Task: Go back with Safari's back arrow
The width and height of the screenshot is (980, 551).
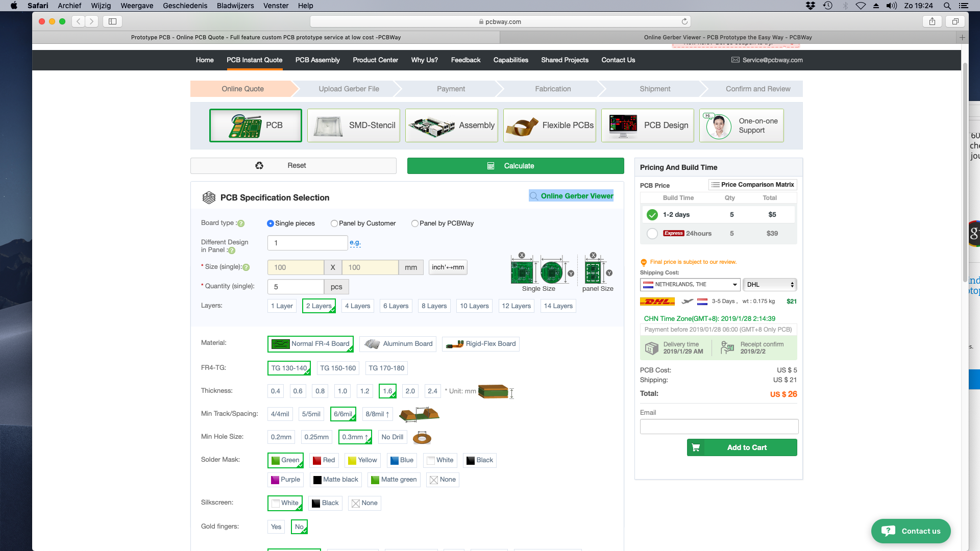Action: (79, 21)
